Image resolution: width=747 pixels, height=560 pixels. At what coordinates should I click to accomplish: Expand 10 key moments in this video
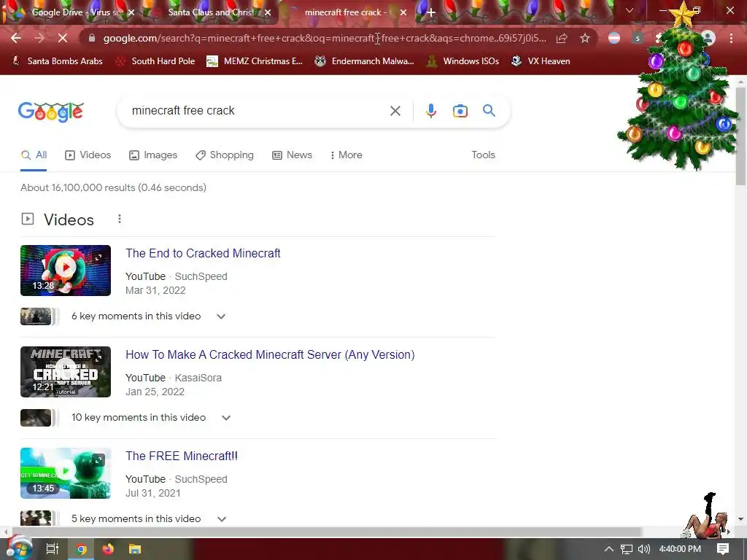226,418
